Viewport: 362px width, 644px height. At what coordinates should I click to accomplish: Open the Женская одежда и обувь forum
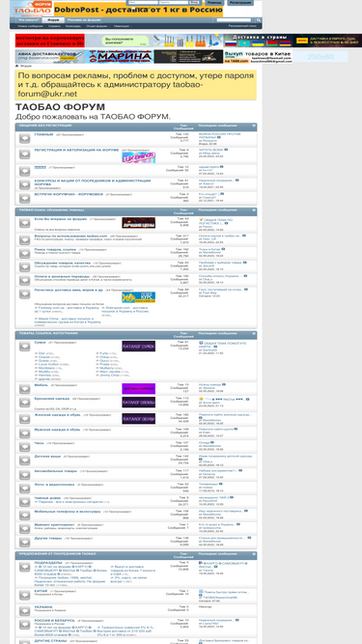click(x=58, y=415)
